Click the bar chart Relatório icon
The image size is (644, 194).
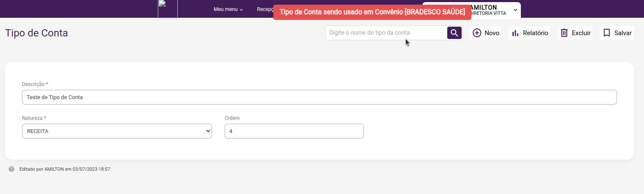[515, 33]
